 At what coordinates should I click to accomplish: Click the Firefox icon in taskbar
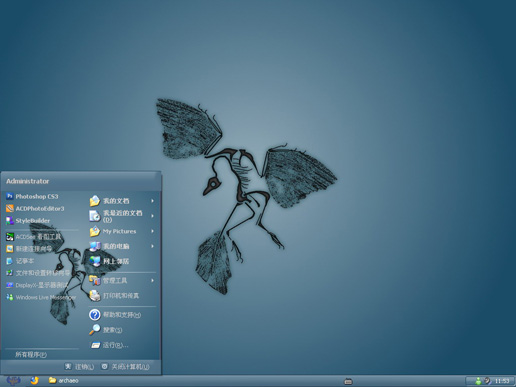(x=34, y=380)
